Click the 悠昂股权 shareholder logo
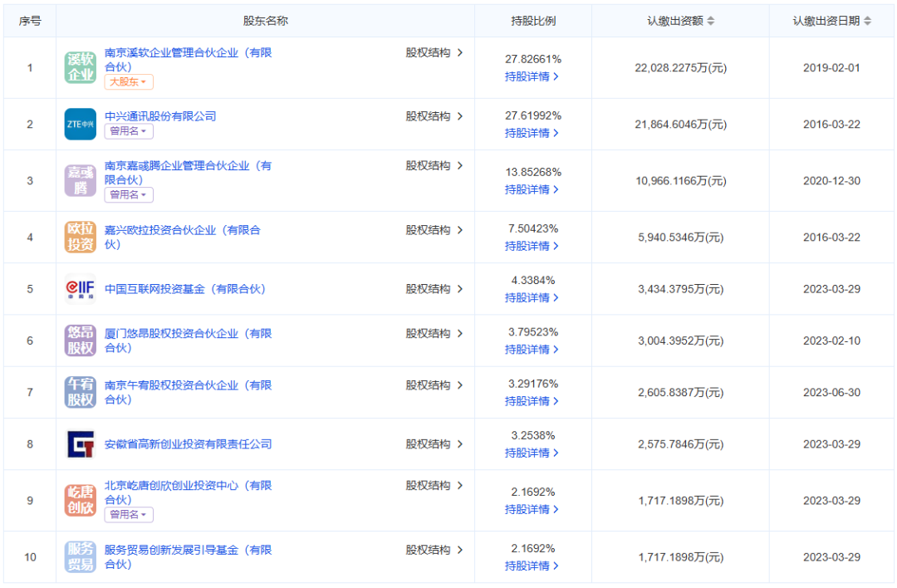Image resolution: width=897 pixels, height=588 pixels. [x=80, y=341]
